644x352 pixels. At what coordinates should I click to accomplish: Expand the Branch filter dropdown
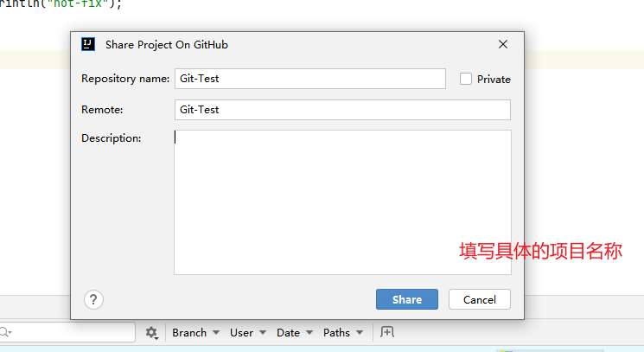(x=196, y=333)
